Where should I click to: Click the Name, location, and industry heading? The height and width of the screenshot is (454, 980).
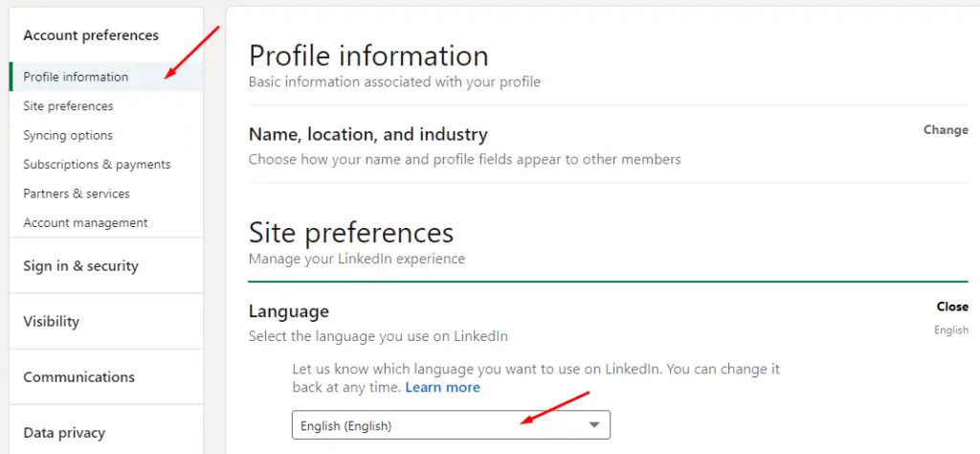[367, 135]
